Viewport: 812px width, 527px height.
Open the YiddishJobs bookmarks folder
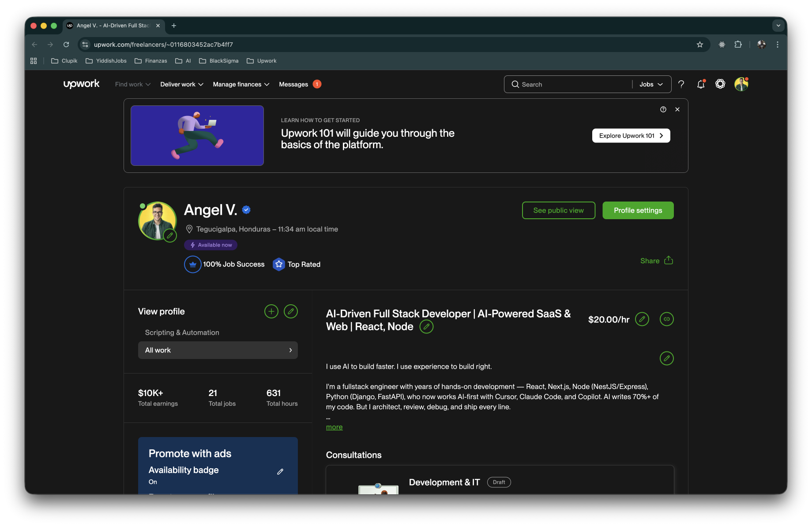[106, 61]
